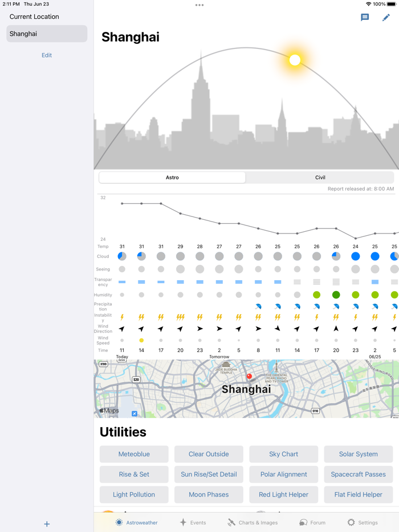Open the Forum tab

312,522
